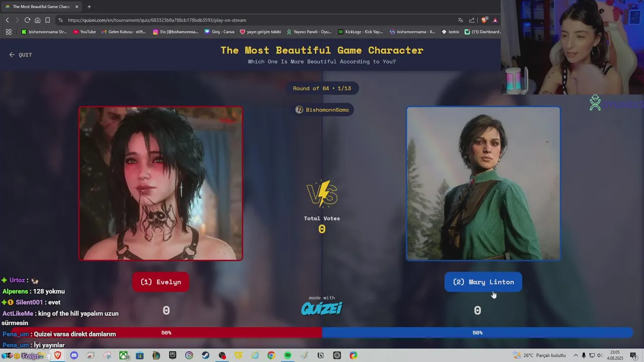Open Yayıncı Paneli bookmark

pyautogui.click(x=309, y=32)
